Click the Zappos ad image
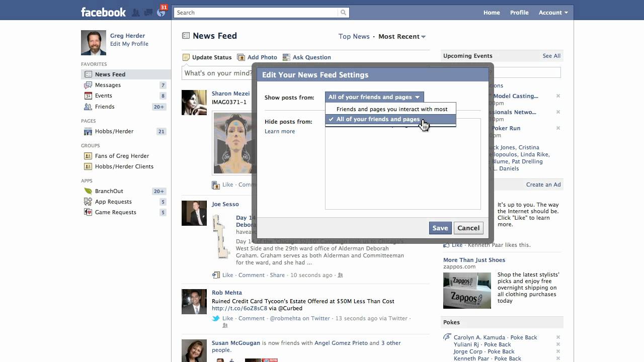The image size is (644, 362). coord(467,291)
